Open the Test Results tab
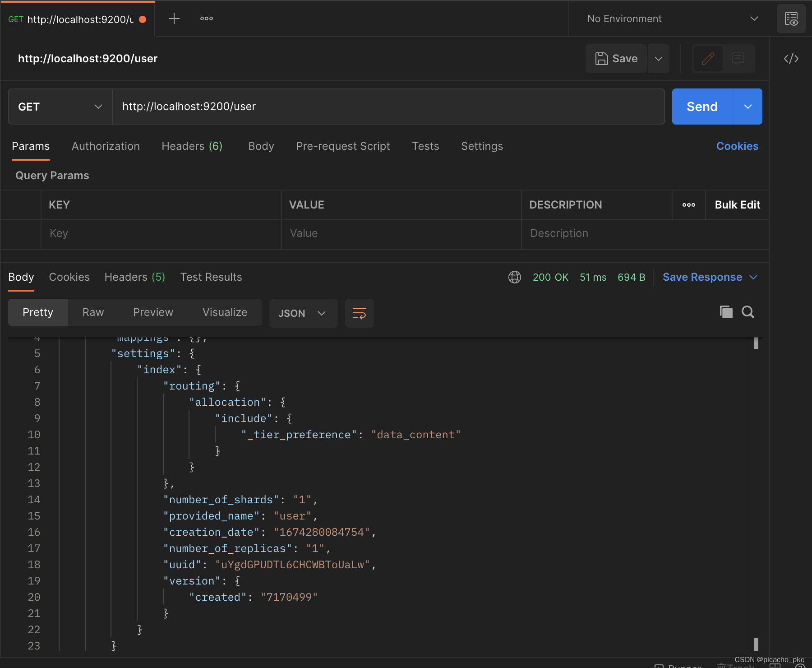The image size is (812, 668). 211,277
